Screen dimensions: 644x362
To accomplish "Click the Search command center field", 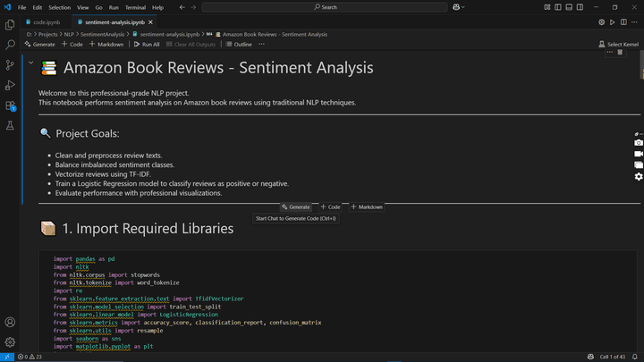I will pyautogui.click(x=326, y=7).
